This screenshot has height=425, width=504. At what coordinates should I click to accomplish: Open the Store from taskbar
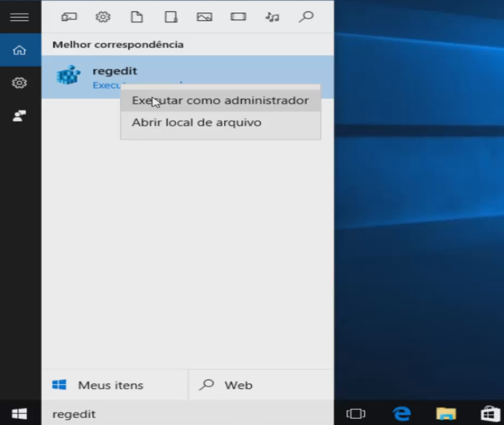(x=490, y=414)
